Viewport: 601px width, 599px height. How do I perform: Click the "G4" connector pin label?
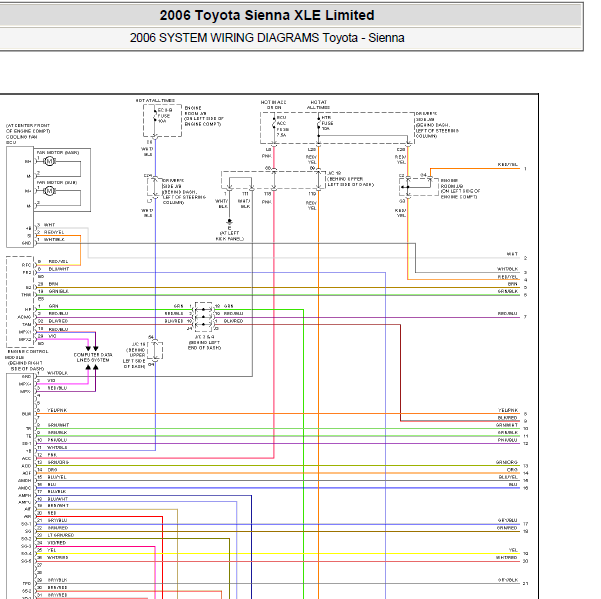(x=423, y=175)
